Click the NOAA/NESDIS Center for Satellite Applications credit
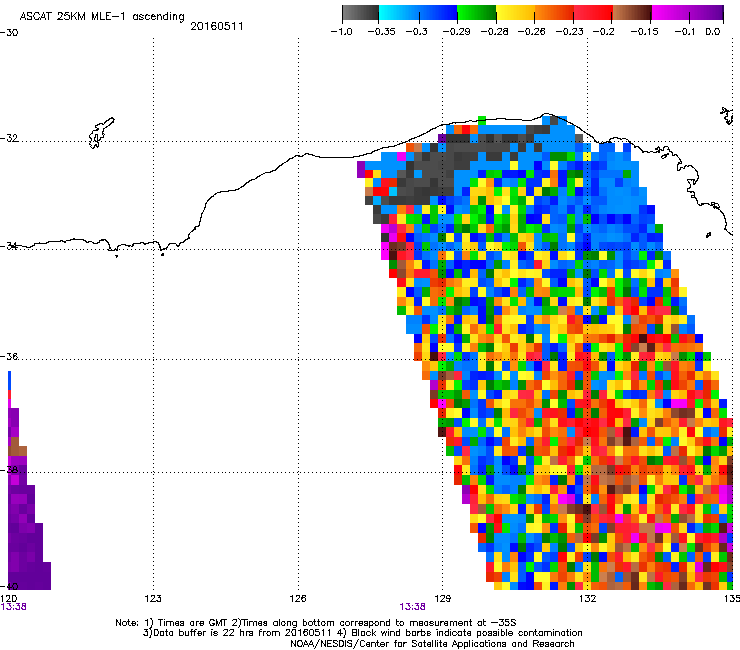 [432, 644]
